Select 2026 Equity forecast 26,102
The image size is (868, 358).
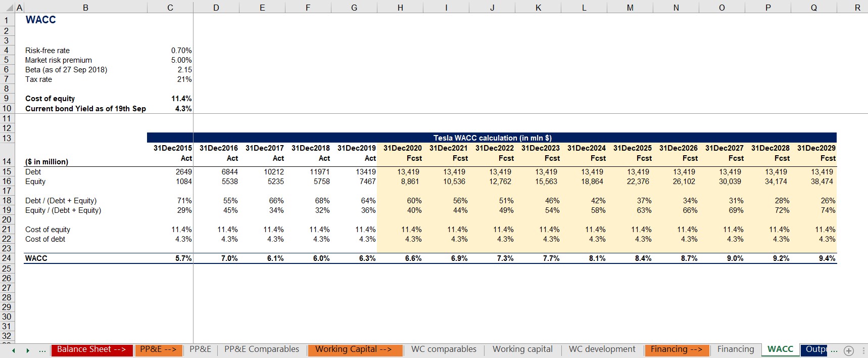click(684, 182)
